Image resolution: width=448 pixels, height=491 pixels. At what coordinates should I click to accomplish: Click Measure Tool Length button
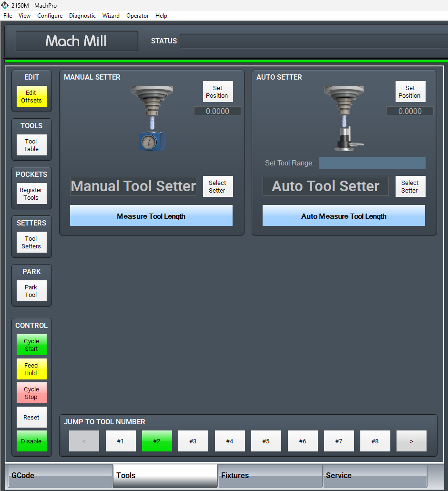151,216
